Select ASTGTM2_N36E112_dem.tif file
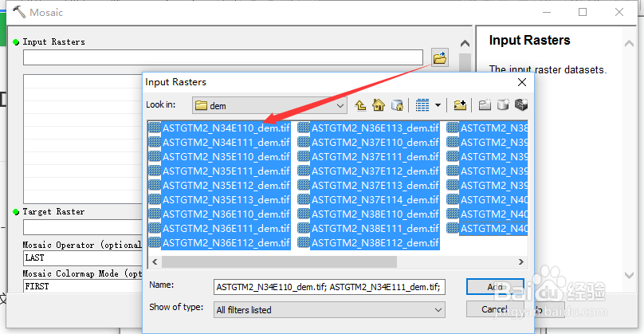 coord(226,243)
